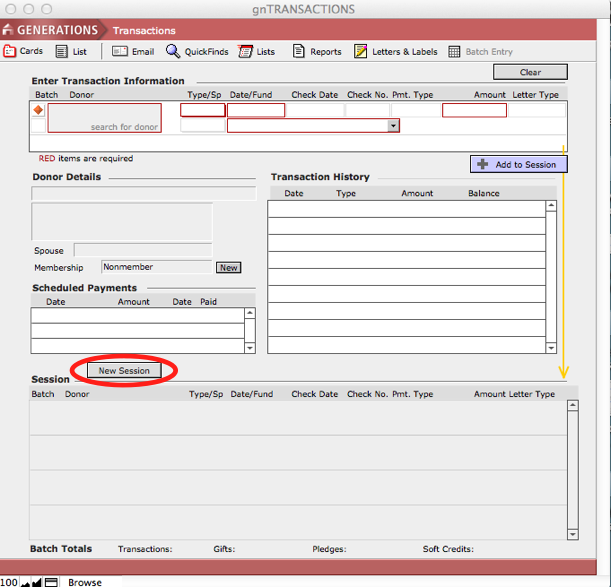Expand the fund dropdown arrow
The height and width of the screenshot is (587, 611).
(x=393, y=126)
